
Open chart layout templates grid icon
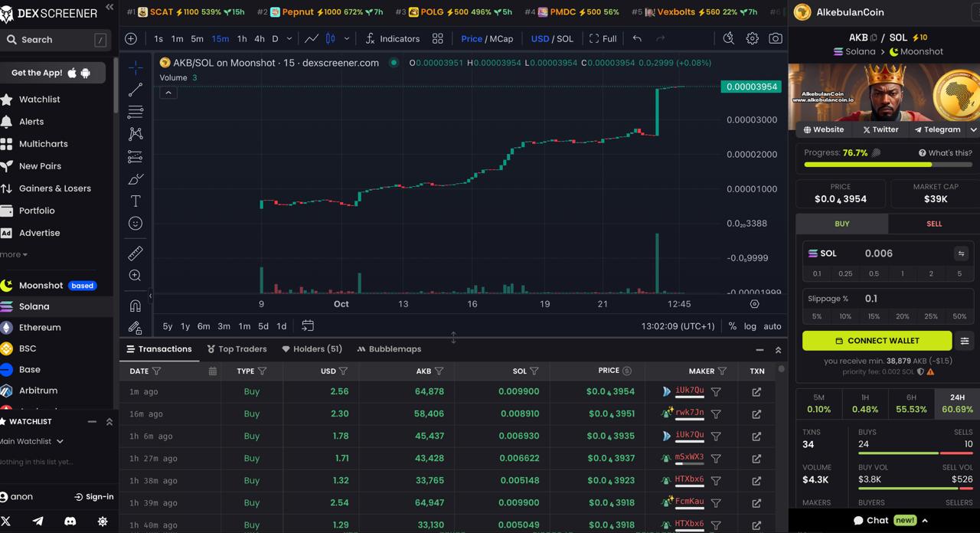[438, 38]
